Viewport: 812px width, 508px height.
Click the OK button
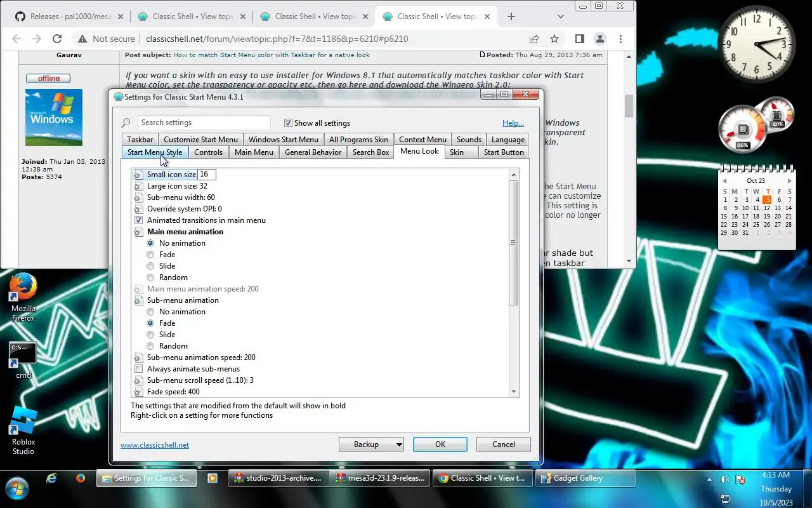pos(440,444)
